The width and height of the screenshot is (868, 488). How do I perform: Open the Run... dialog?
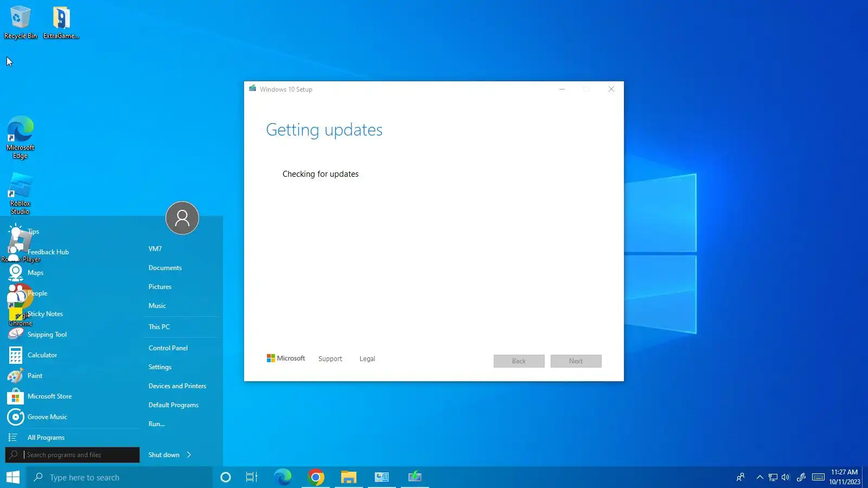click(157, 424)
